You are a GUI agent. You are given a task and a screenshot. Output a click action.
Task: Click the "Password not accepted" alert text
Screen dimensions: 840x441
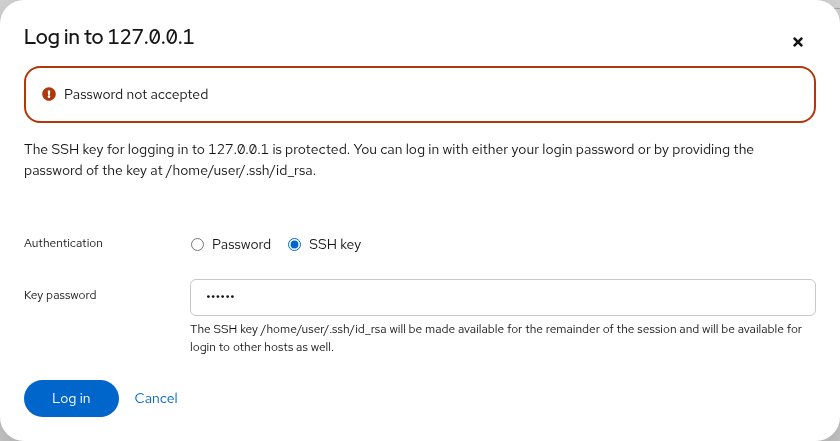coord(136,94)
